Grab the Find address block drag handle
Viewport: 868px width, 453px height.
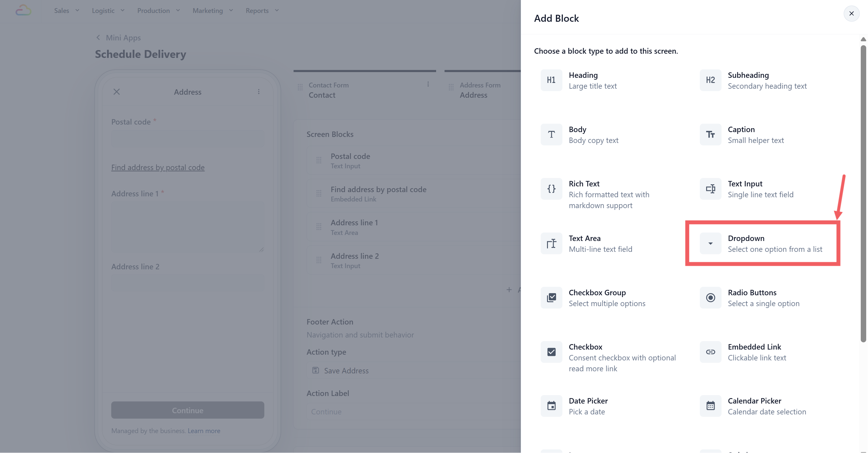click(319, 194)
